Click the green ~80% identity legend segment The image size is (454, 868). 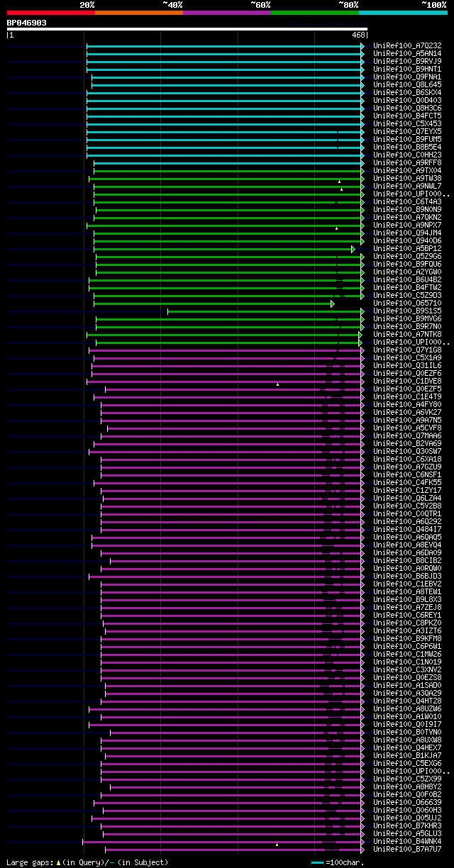pyautogui.click(x=314, y=13)
